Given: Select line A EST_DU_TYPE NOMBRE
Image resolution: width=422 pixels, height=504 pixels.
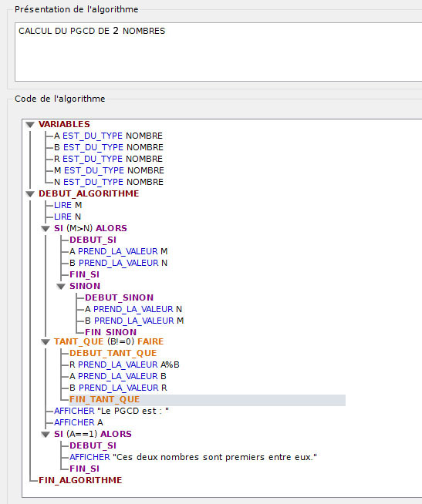Looking at the screenshot, I should (108, 136).
